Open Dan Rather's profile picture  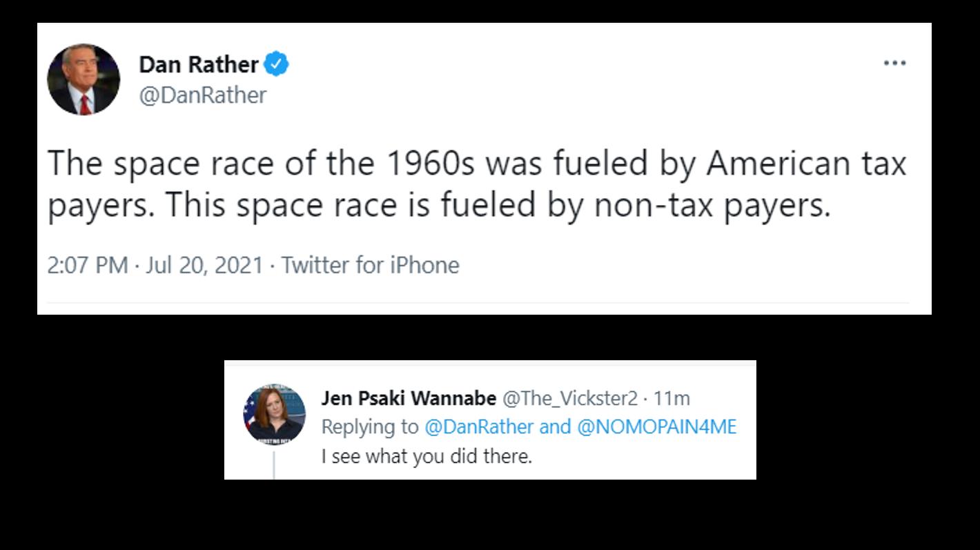coord(83,77)
